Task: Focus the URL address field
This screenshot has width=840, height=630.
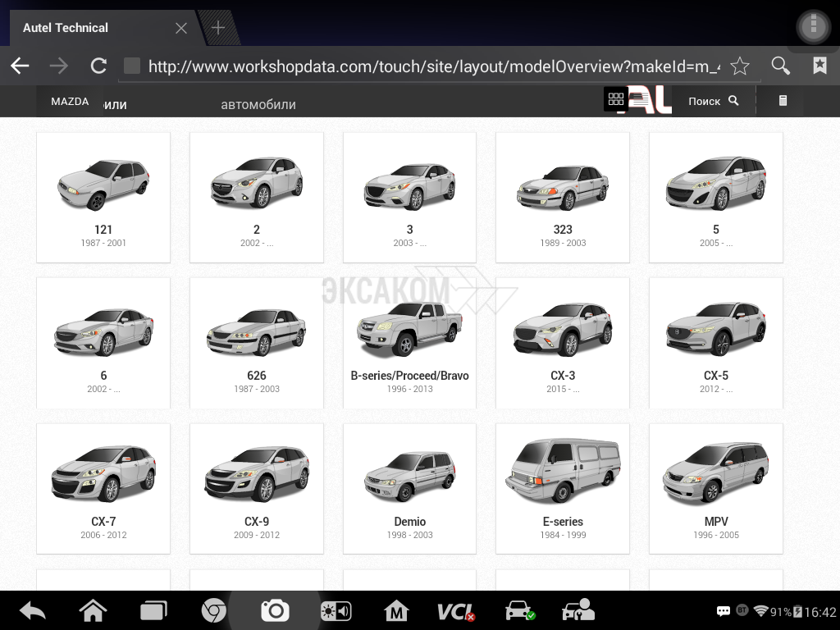Action: (x=427, y=66)
